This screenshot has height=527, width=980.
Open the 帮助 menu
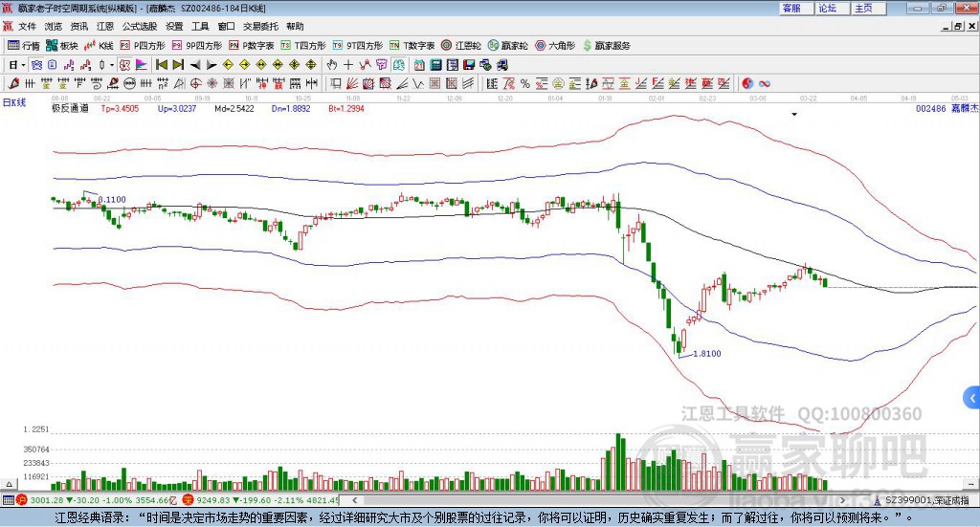(x=295, y=26)
